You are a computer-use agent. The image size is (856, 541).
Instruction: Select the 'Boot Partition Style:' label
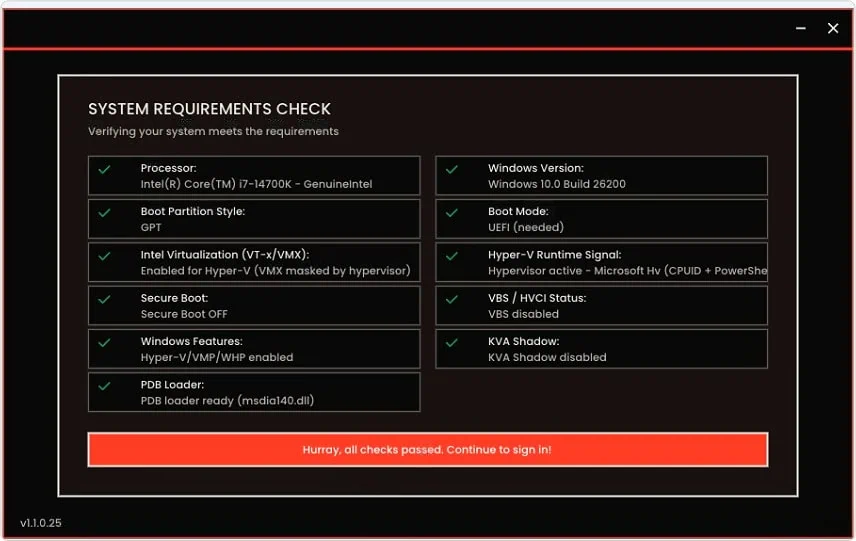coord(193,211)
